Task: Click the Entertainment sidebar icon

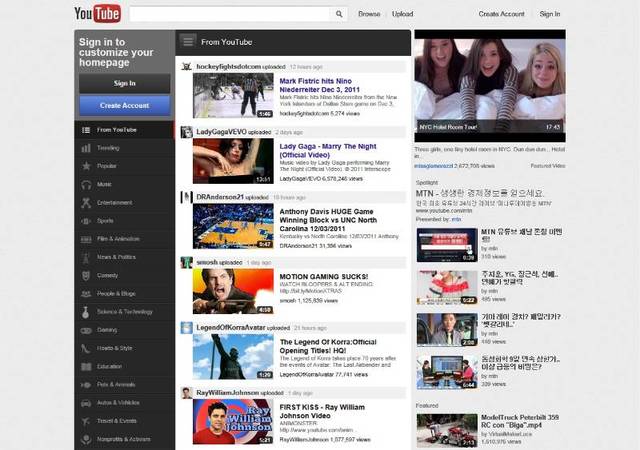Action: pyautogui.click(x=86, y=203)
